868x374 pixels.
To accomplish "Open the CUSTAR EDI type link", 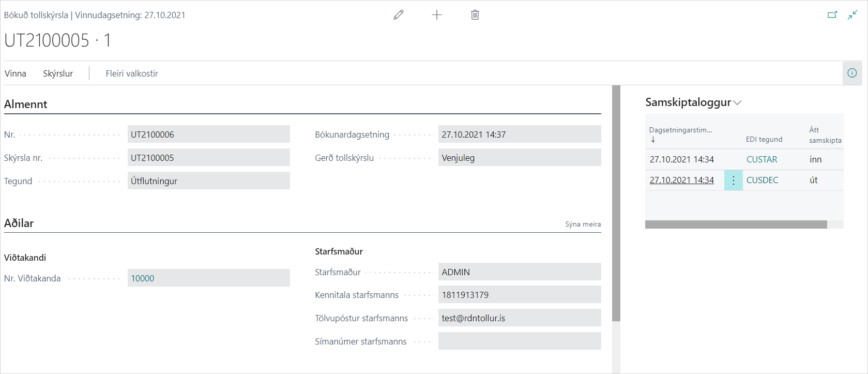I will [x=762, y=159].
